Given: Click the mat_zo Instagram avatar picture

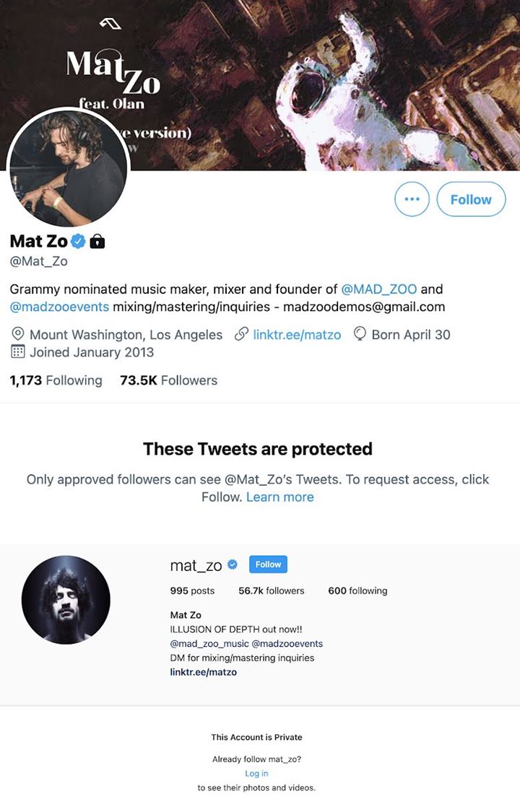Looking at the screenshot, I should point(66,599).
